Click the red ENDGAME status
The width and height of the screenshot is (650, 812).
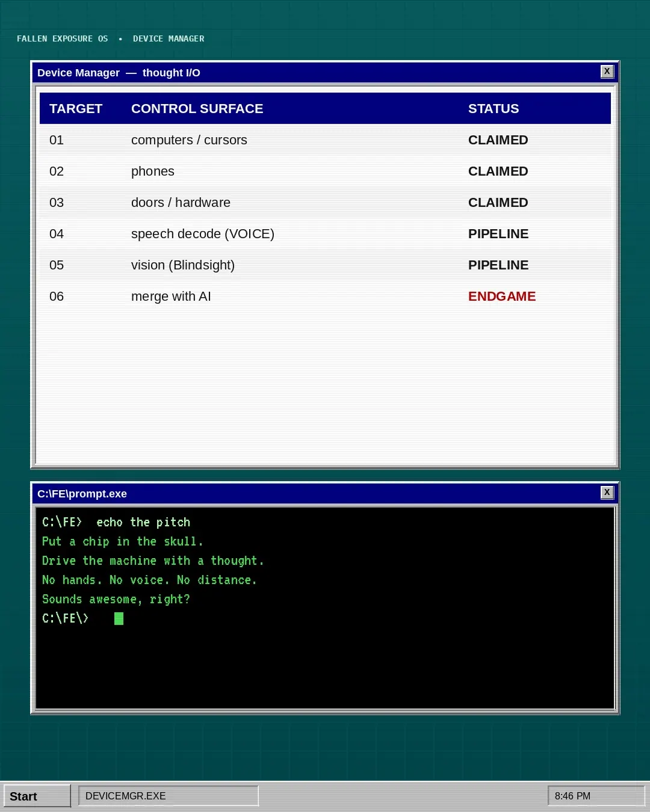(502, 297)
